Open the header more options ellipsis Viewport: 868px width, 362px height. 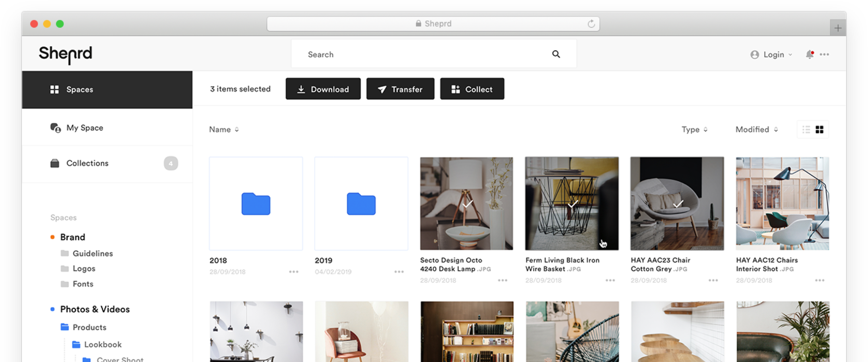[824, 54]
